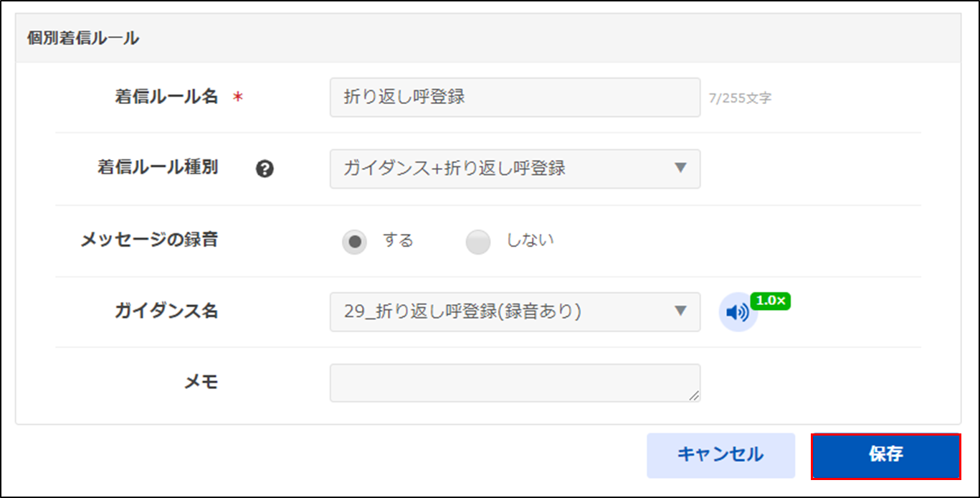This screenshot has height=498, width=980.
Task: Click the blue 保存 button
Action: pos(885,455)
